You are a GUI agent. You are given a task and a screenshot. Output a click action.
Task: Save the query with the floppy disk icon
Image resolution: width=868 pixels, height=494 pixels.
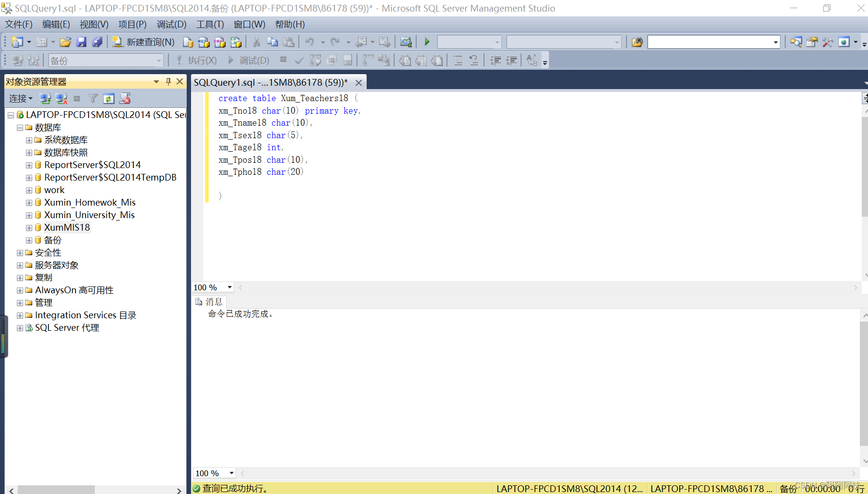tap(81, 42)
